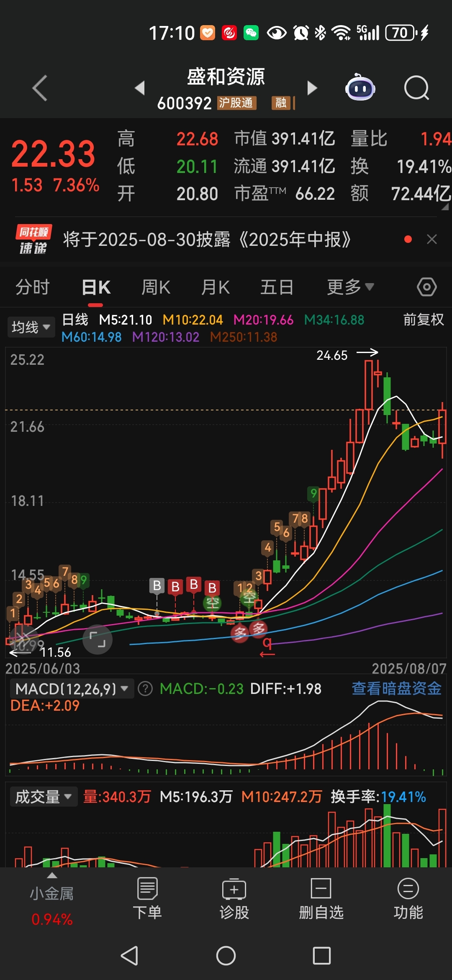Tap chart end date 2025/08/07
The image size is (452, 980).
click(x=409, y=668)
